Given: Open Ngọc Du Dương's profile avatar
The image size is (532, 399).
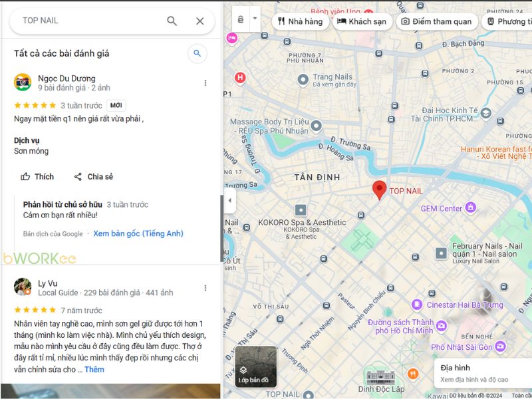Looking at the screenshot, I should (x=23, y=82).
